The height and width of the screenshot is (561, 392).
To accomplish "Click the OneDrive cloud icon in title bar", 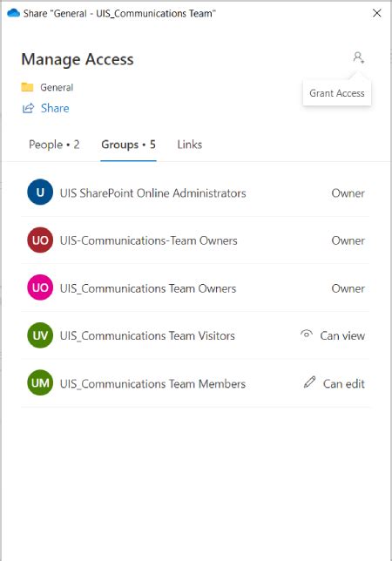I will coord(14,13).
